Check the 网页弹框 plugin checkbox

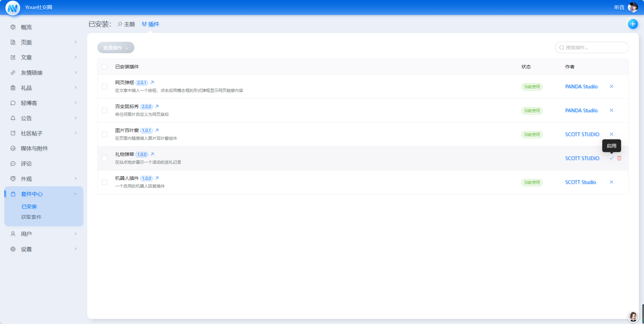pos(104,87)
